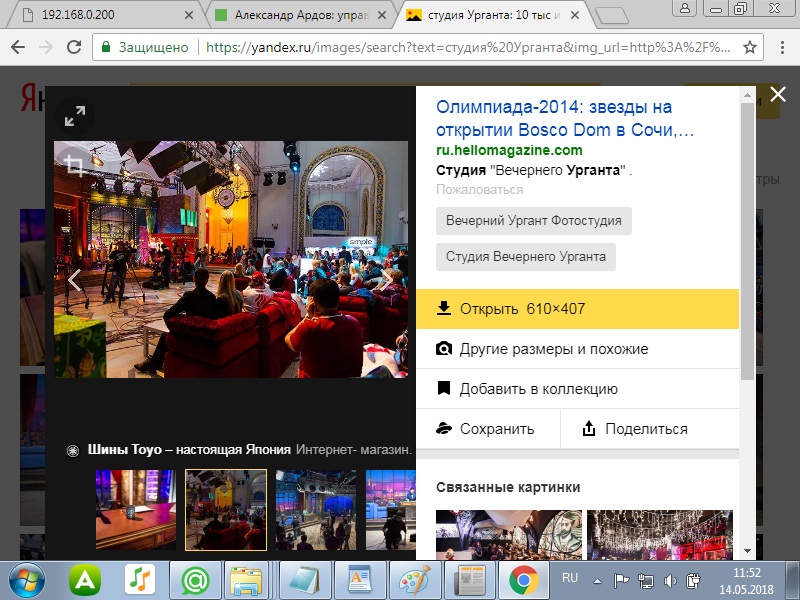View the Защищено site security info
The width and height of the screenshot is (800, 600).
point(145,47)
